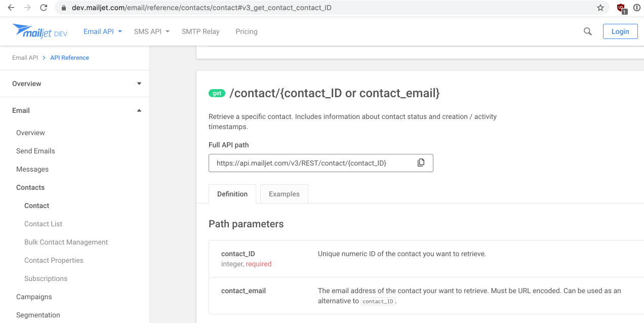The height and width of the screenshot is (323, 644).
Task: Copy the full API path to clipboard
Action: (x=421, y=163)
